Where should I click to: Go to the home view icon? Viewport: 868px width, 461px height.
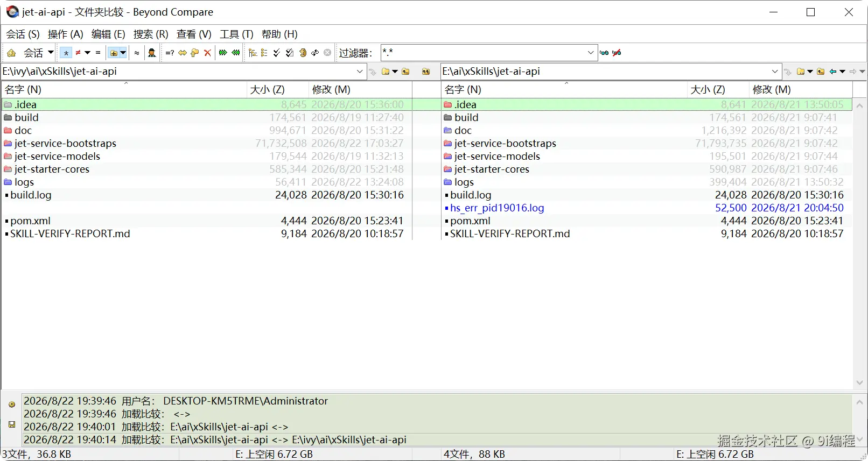[x=11, y=53]
